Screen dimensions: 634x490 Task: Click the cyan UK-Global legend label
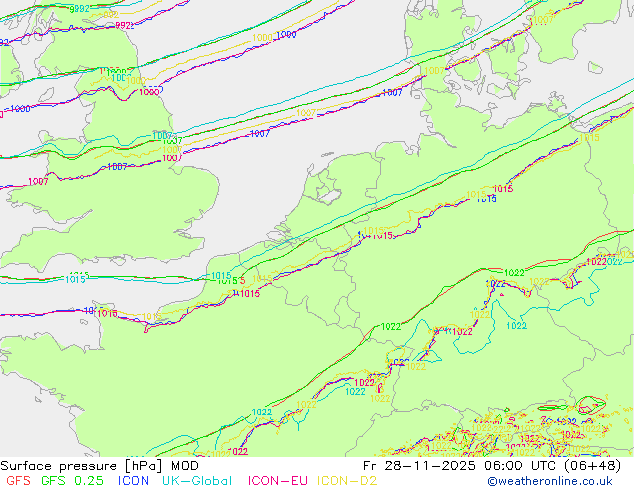tap(197, 481)
